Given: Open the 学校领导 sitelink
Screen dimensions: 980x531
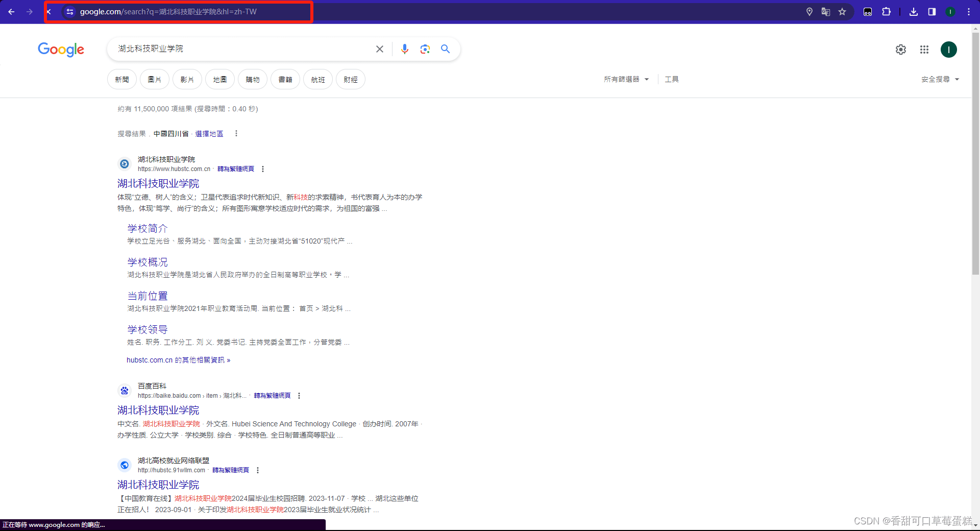Looking at the screenshot, I should (148, 329).
